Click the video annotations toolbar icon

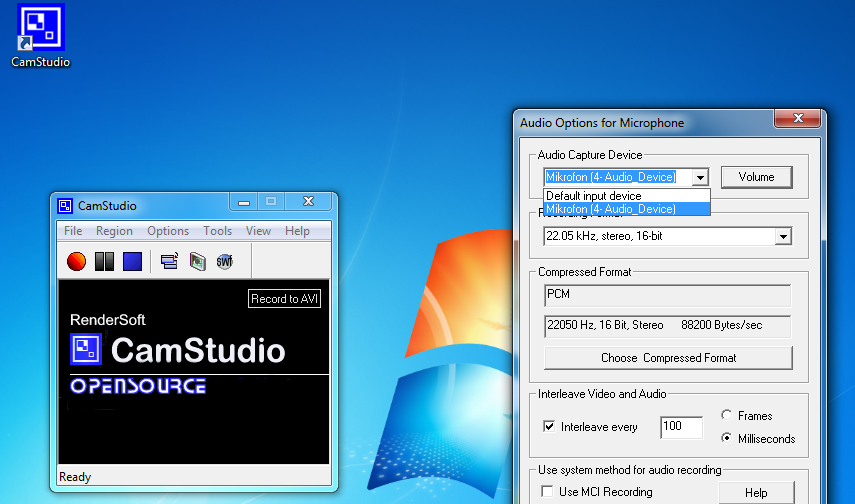[197, 261]
